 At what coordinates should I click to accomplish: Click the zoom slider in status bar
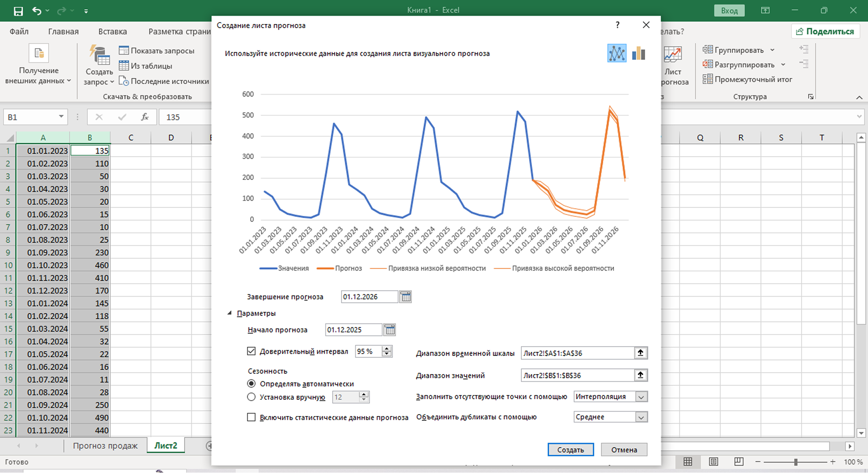tap(796, 462)
